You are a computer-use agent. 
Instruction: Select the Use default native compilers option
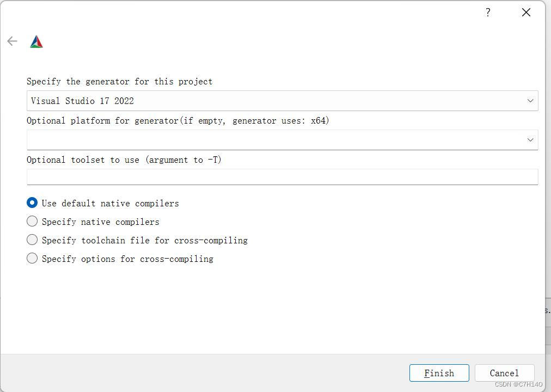tap(32, 203)
